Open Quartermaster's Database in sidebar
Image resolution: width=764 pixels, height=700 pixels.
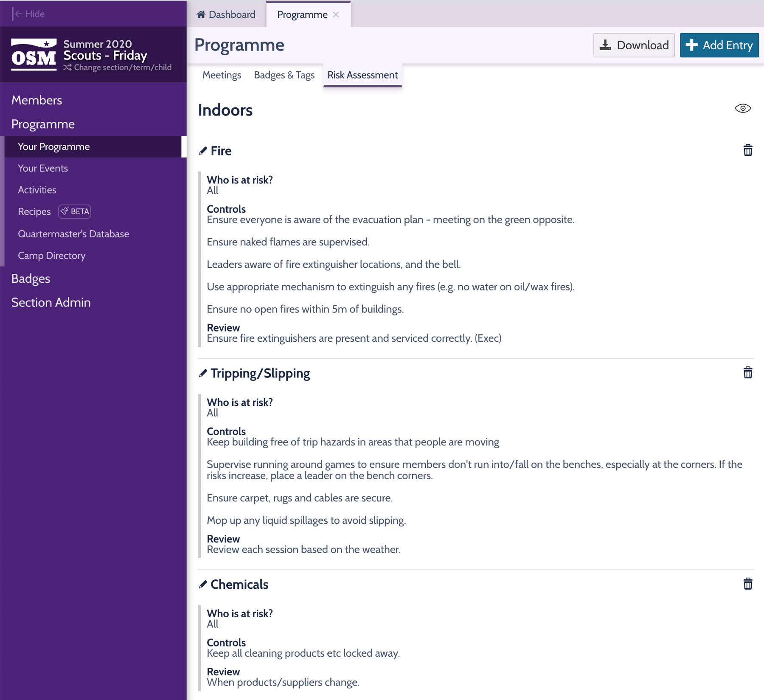tap(73, 234)
